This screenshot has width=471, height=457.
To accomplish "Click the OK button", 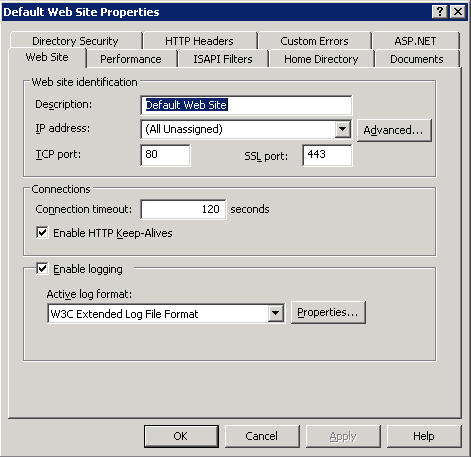I will tap(181, 436).
